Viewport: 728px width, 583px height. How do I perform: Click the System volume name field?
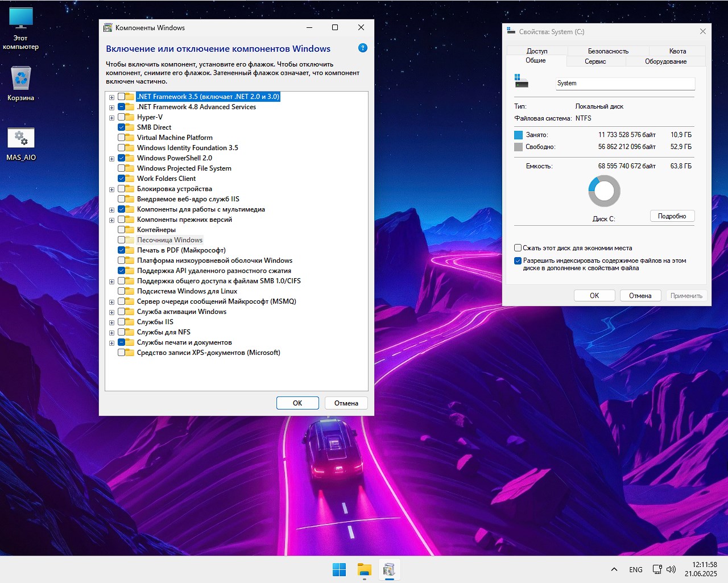pyautogui.click(x=624, y=83)
